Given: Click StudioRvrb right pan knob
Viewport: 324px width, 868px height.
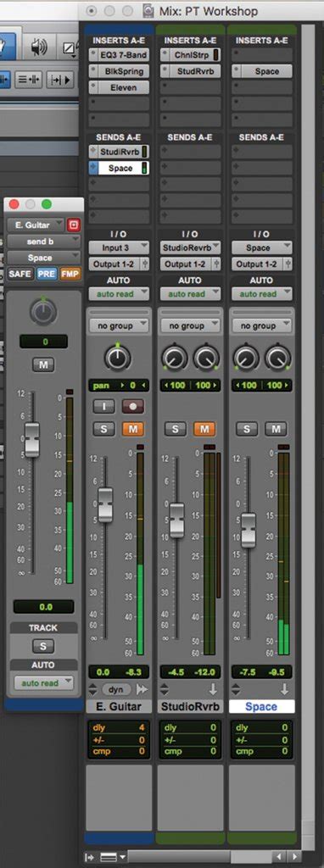Looking at the screenshot, I should (x=206, y=359).
